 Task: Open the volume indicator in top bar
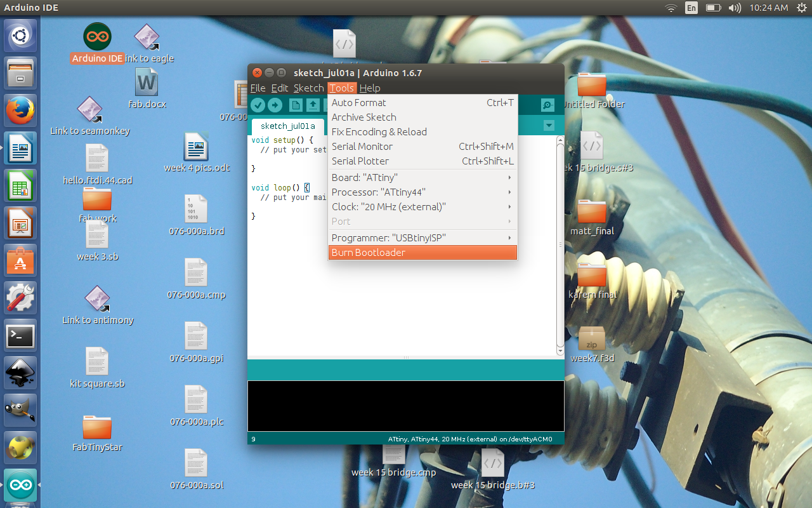point(735,8)
